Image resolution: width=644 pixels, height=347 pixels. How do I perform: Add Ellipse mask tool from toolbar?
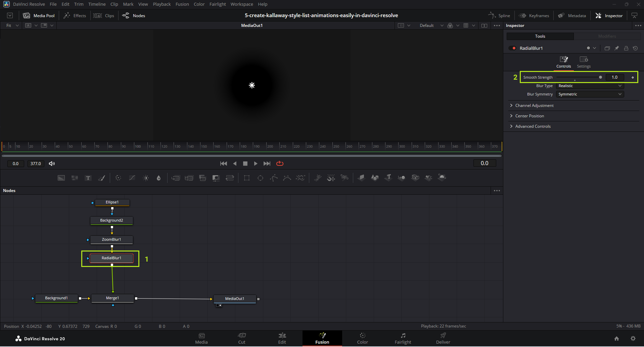260,178
